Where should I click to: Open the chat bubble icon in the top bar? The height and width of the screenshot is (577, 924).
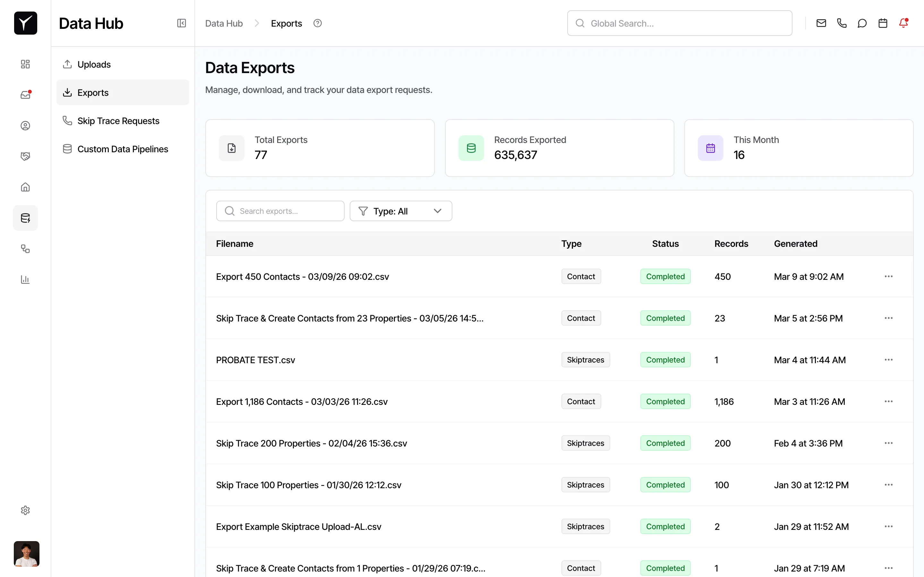click(x=862, y=23)
